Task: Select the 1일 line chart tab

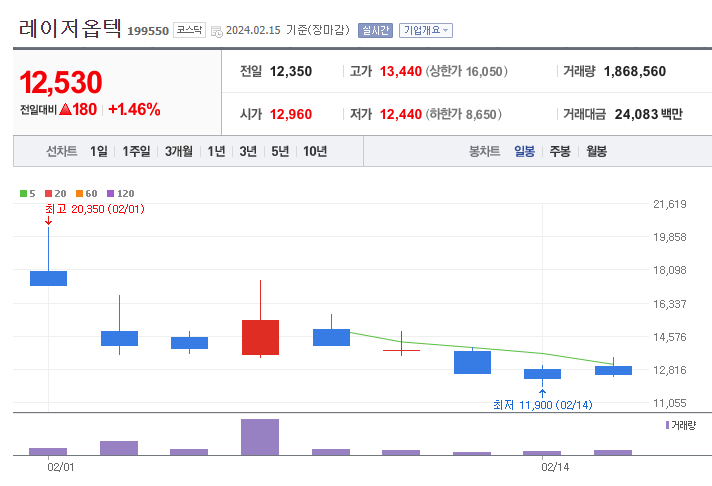Action: 99,151
